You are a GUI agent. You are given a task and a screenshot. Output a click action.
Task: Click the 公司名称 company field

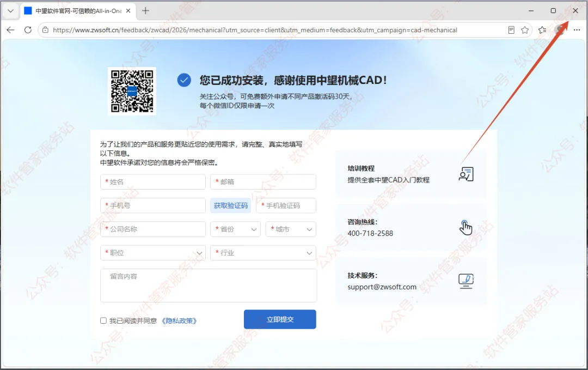coord(153,229)
